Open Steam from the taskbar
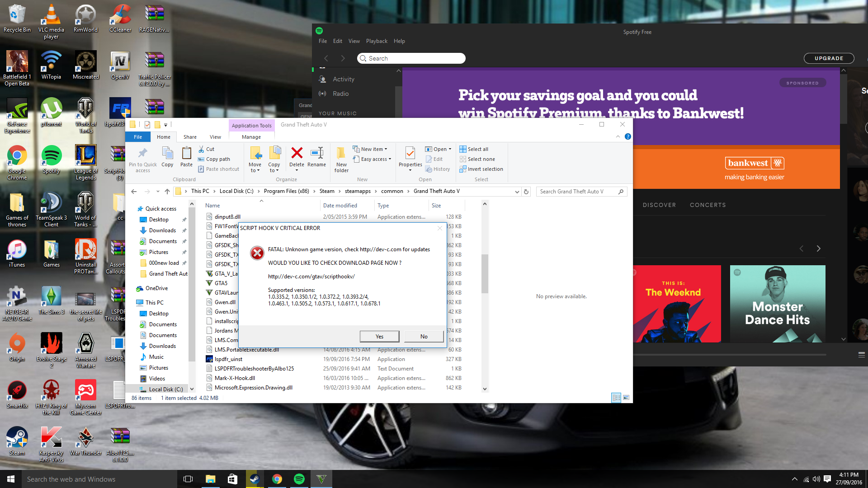Image resolution: width=868 pixels, height=488 pixels. (x=255, y=479)
